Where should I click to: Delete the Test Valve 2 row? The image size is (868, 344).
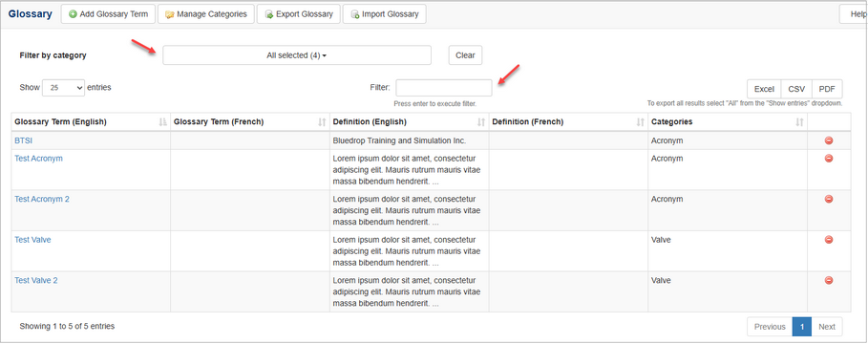829,280
